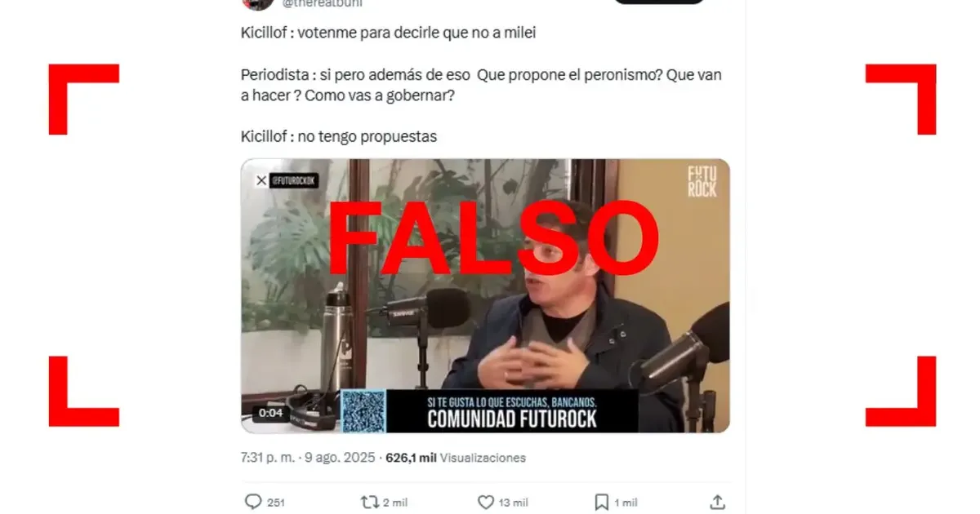Bookmark the tweet
The height and width of the screenshot is (514, 980).
click(602, 502)
